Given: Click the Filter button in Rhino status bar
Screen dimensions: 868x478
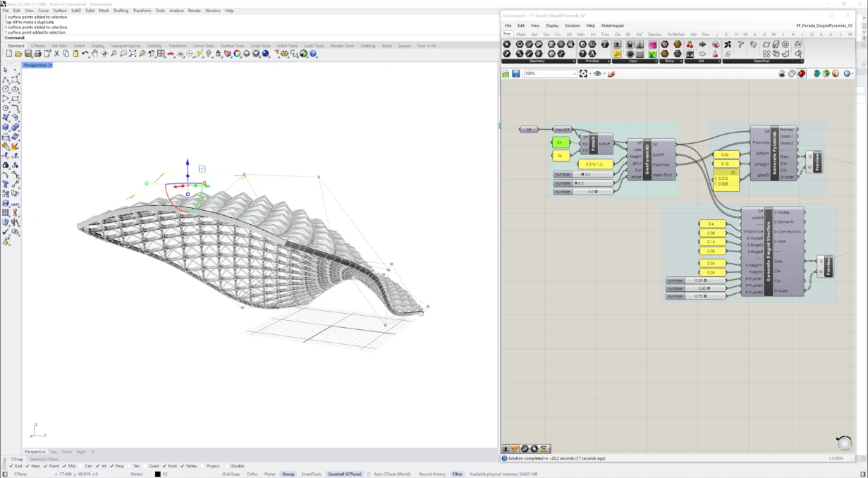Looking at the screenshot, I should pyautogui.click(x=458, y=474).
